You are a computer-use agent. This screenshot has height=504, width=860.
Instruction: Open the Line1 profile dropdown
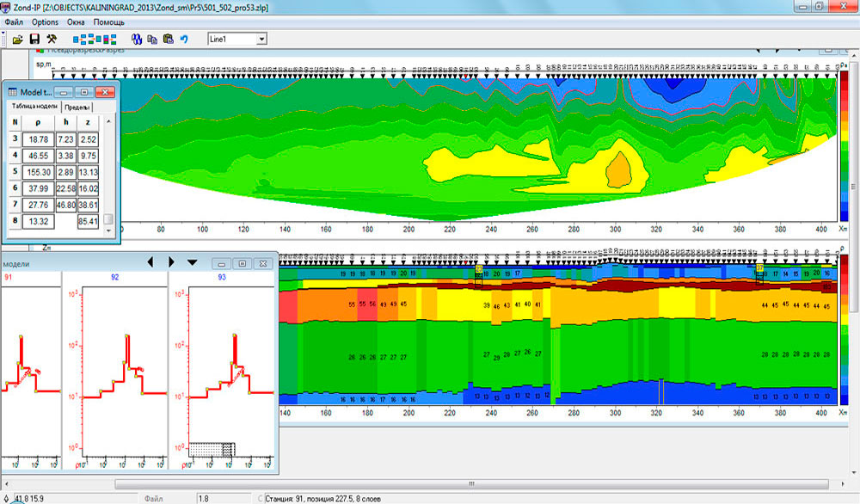click(x=261, y=39)
